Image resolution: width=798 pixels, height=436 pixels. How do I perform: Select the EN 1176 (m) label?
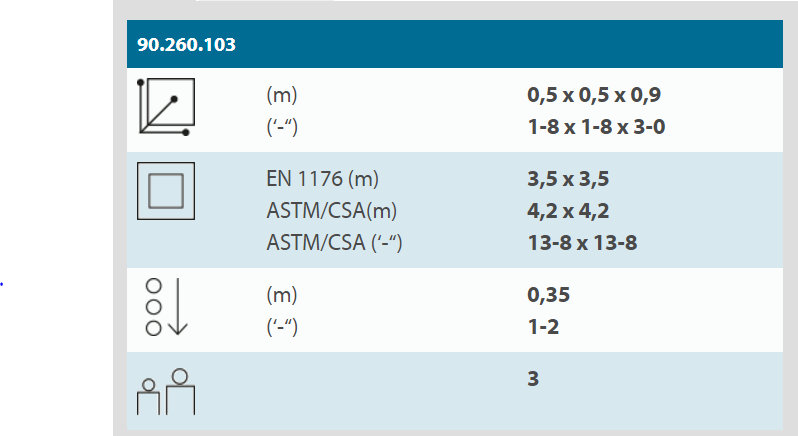coord(322,180)
